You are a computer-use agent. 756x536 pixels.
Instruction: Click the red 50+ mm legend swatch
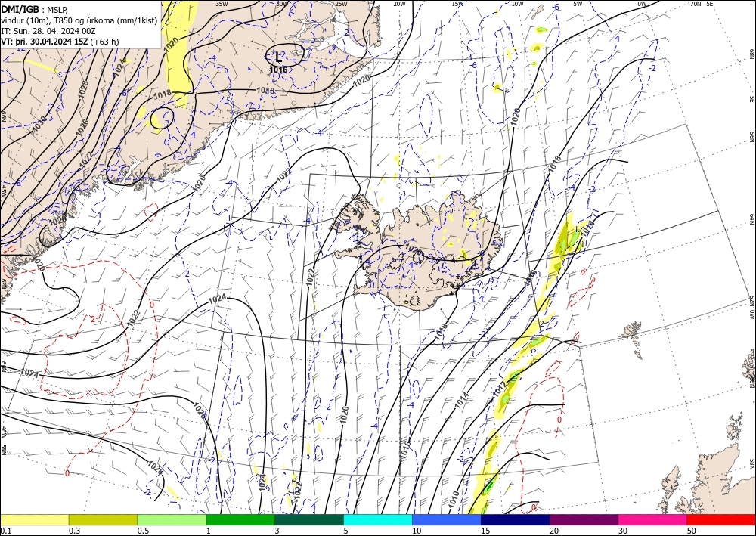(x=721, y=519)
